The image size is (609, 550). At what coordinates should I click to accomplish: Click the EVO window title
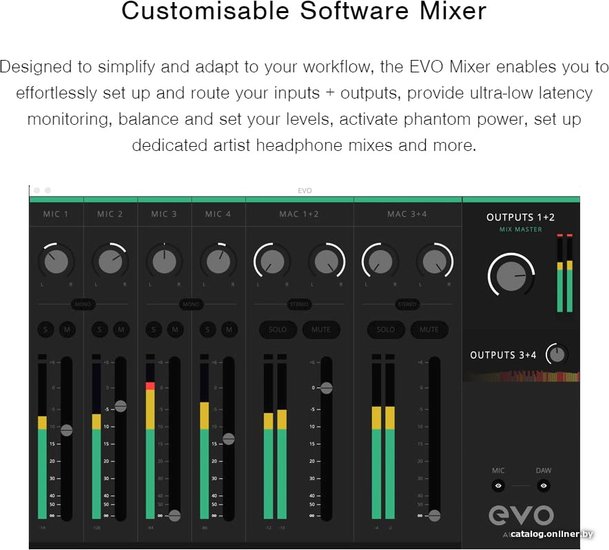pyautogui.click(x=304, y=191)
